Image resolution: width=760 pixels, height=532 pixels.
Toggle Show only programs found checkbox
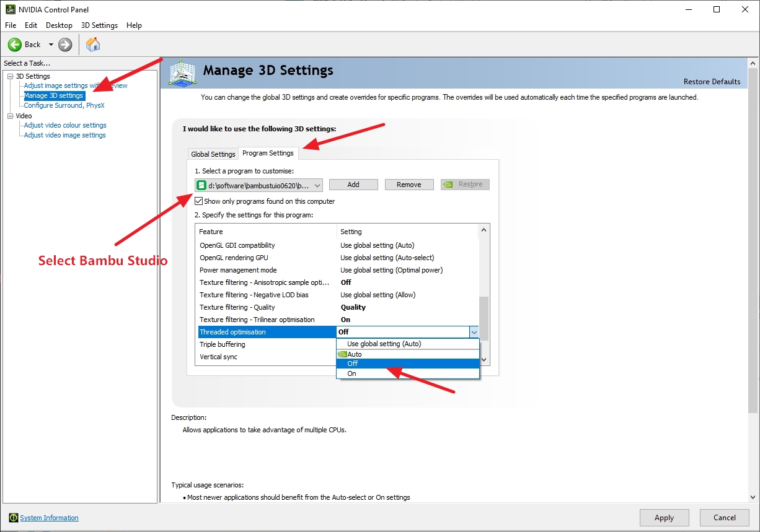[x=198, y=201]
